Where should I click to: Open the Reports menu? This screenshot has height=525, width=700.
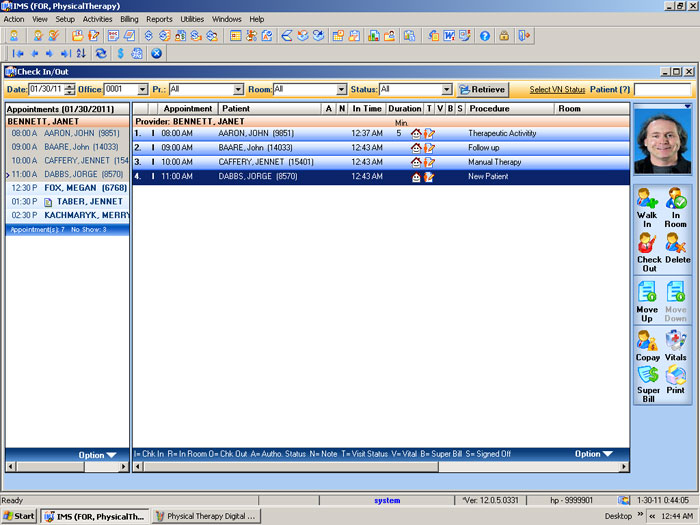[x=159, y=19]
